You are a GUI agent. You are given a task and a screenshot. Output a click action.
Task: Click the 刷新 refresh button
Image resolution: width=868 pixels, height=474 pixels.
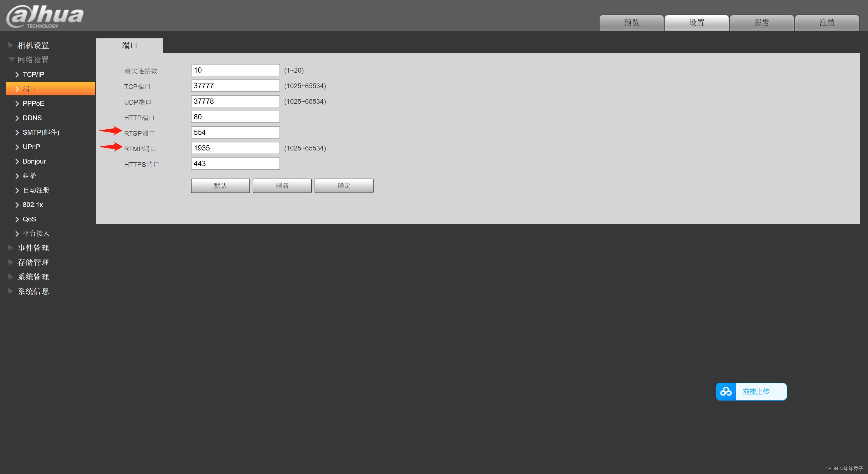point(282,186)
